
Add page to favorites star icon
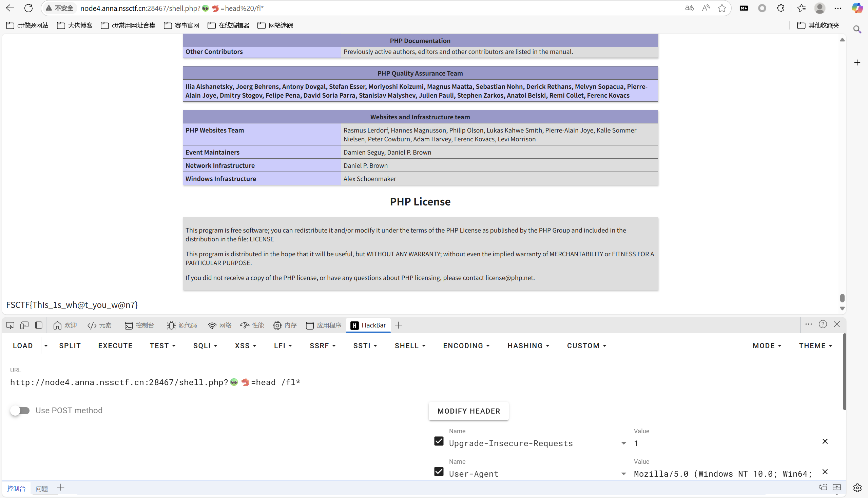[722, 8]
